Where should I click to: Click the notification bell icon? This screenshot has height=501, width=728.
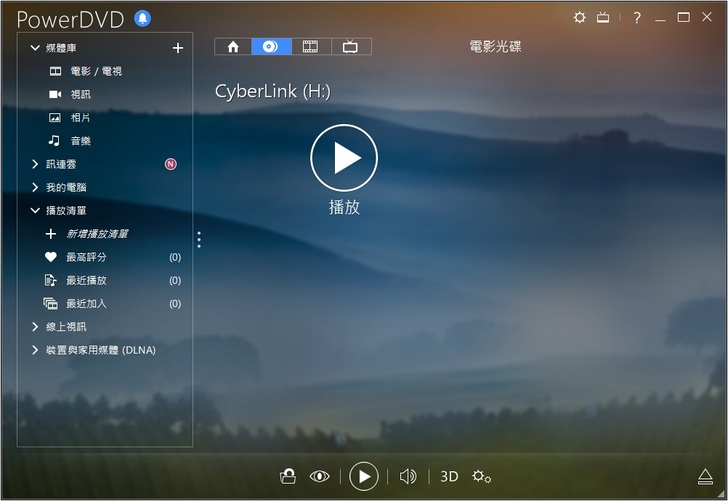tap(143, 18)
